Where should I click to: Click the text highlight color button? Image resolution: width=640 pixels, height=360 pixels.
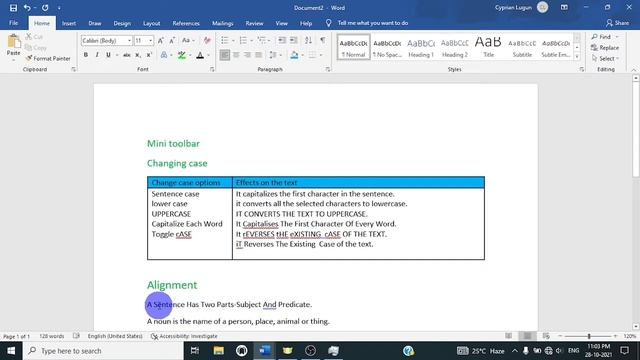pyautogui.click(x=182, y=55)
